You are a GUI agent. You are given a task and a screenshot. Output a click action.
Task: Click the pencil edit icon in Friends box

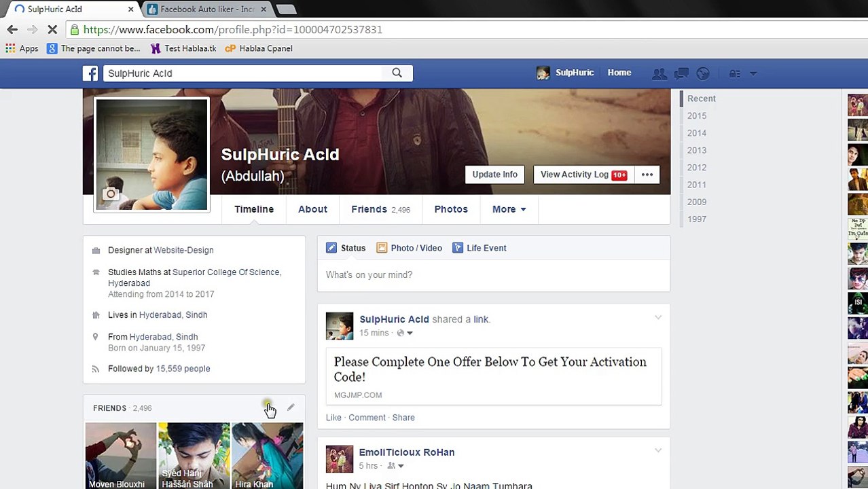291,407
